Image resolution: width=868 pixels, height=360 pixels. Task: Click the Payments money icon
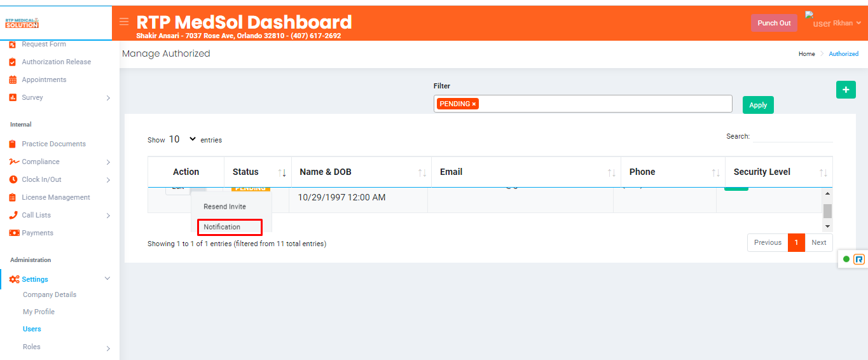point(14,233)
